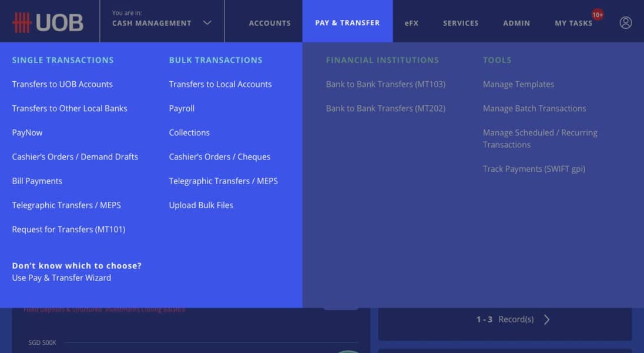Screen dimensions: 644x353
Task: Open the user profile icon
Action: (x=626, y=22)
